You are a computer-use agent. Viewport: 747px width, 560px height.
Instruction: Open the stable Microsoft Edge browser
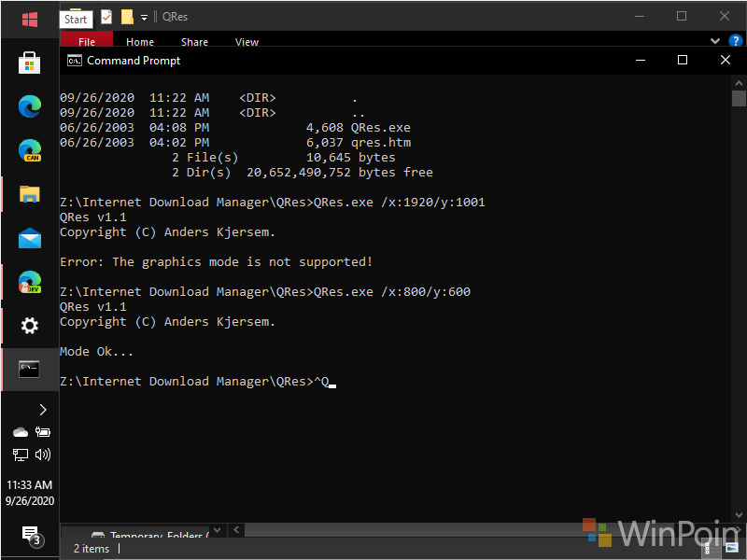click(x=30, y=106)
